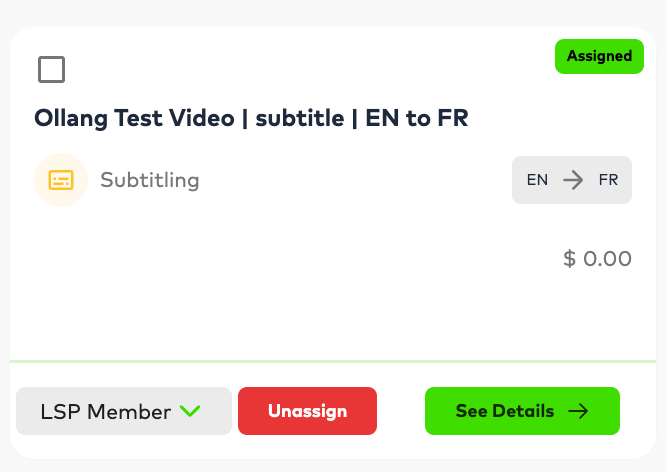Click the EN to FR language pair pill
The height and width of the screenshot is (472, 666).
pyautogui.click(x=572, y=180)
